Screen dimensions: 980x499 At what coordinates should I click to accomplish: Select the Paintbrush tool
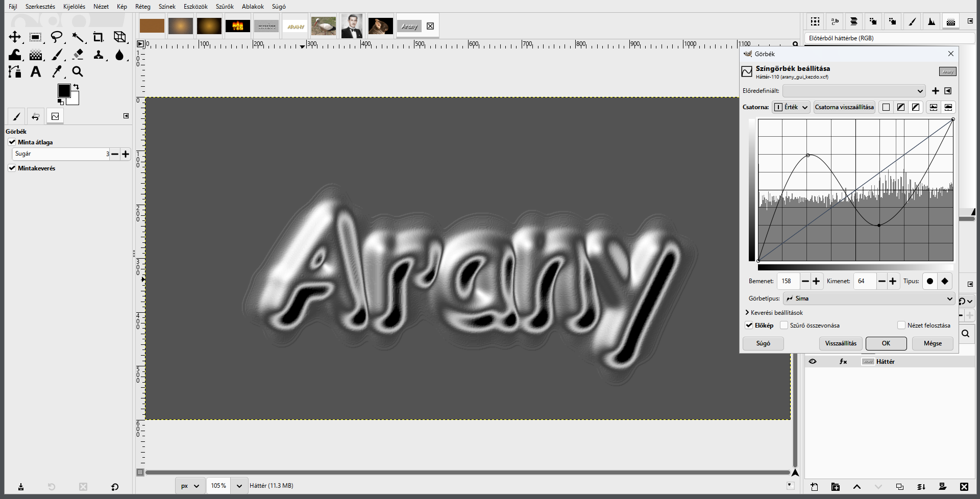tap(57, 55)
